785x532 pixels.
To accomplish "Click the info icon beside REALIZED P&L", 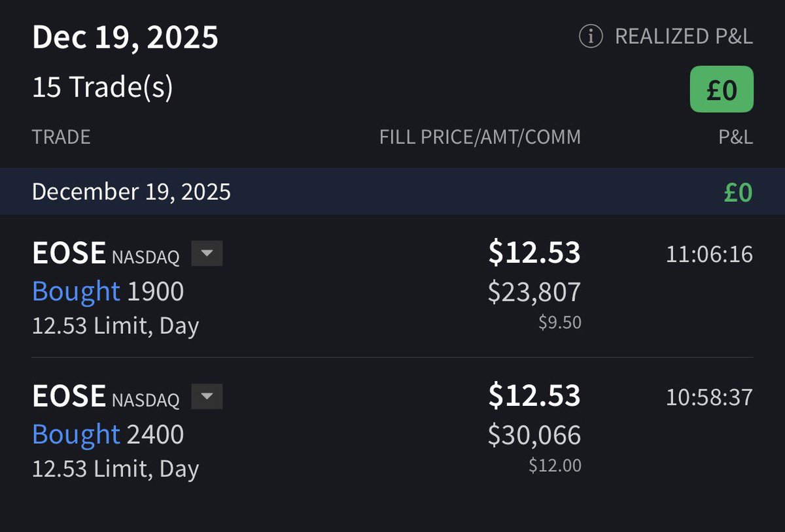I will point(591,37).
